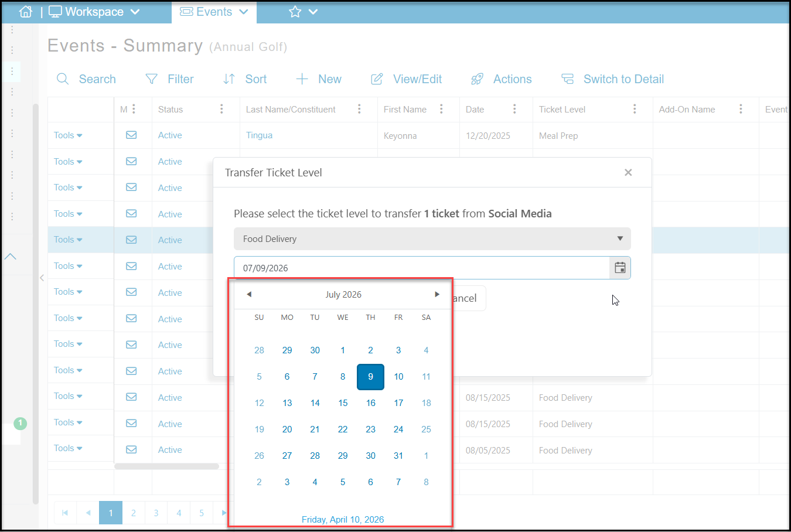Go to results page 3
Viewport: 791px width, 532px height.
156,513
